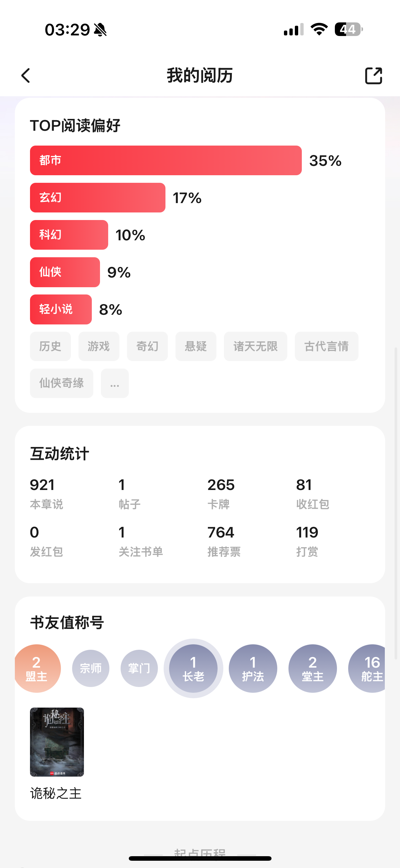This screenshot has width=400, height=868.
Task: Open the 764 推荐票 statistic
Action: tap(224, 541)
